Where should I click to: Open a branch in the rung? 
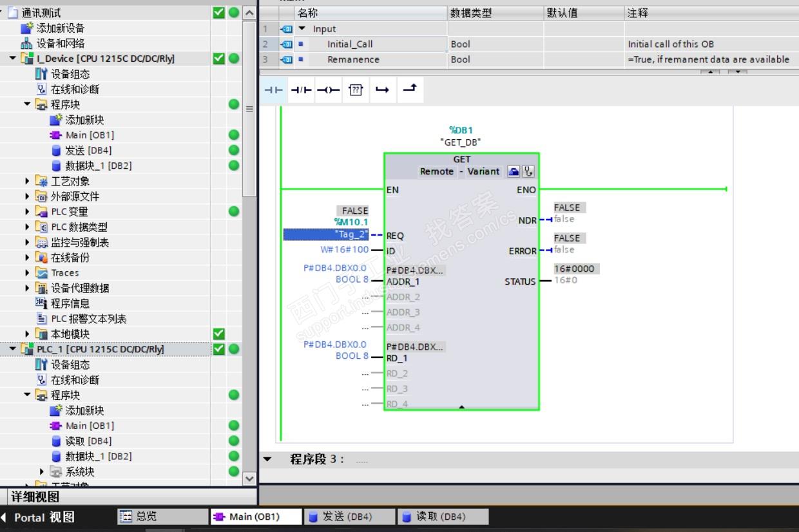tap(382, 90)
